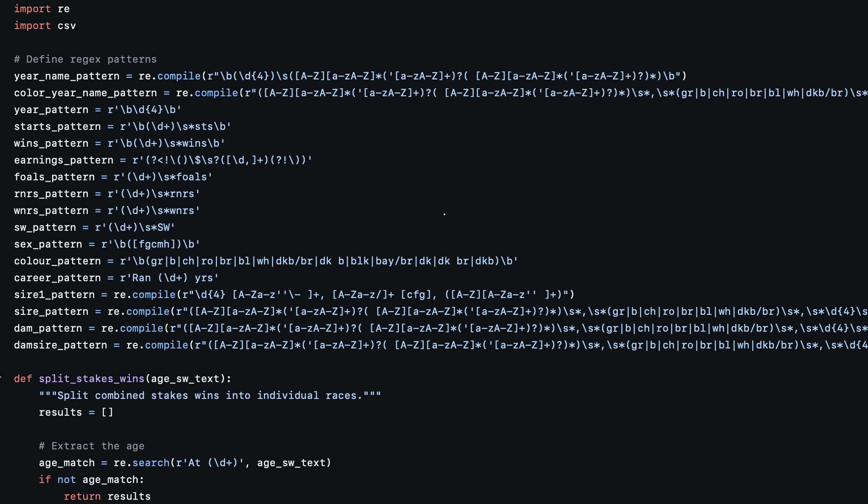The width and height of the screenshot is (868, 504).
Task: Click the color_year_name_pattern variable name
Action: (85, 93)
